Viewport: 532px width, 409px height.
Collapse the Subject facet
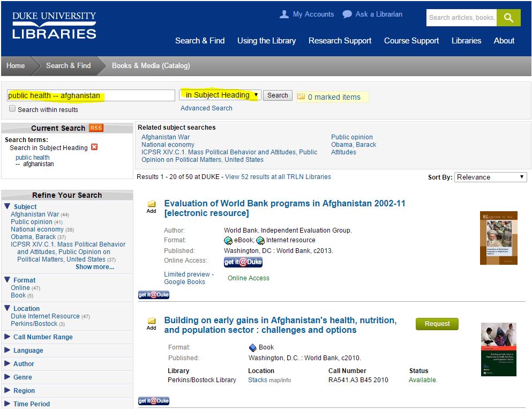point(7,206)
